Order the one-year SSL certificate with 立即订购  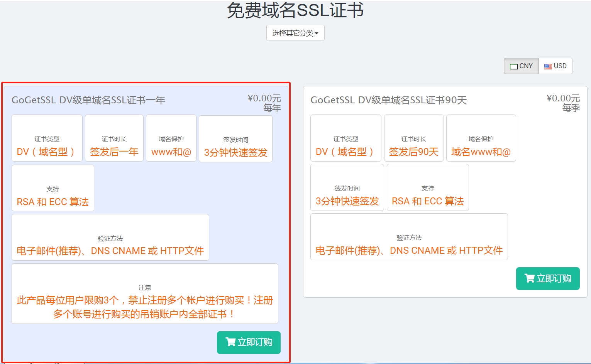point(249,342)
